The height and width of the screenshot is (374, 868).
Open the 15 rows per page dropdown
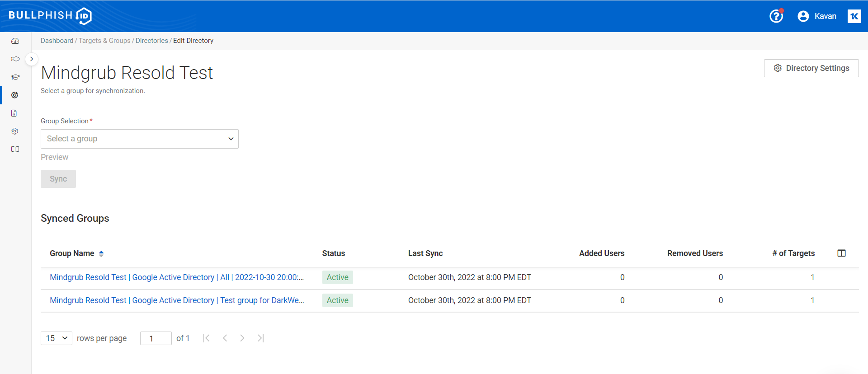click(57, 338)
